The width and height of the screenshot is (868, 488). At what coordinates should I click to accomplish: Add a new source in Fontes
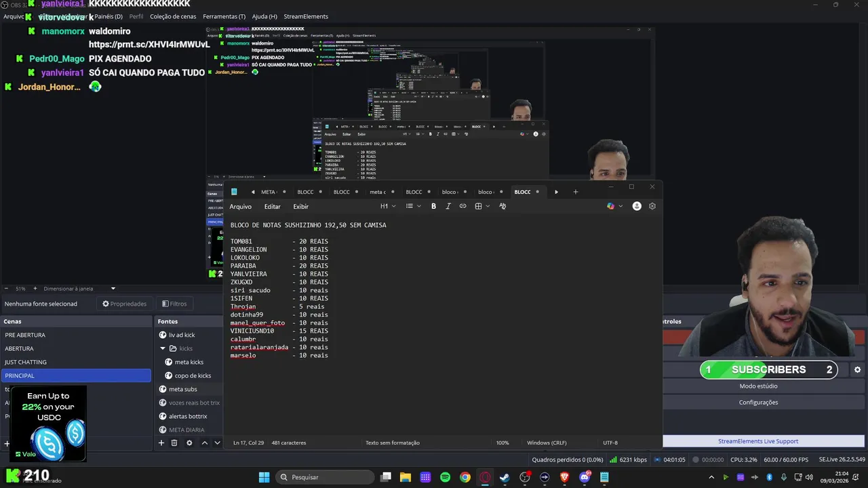tap(161, 443)
